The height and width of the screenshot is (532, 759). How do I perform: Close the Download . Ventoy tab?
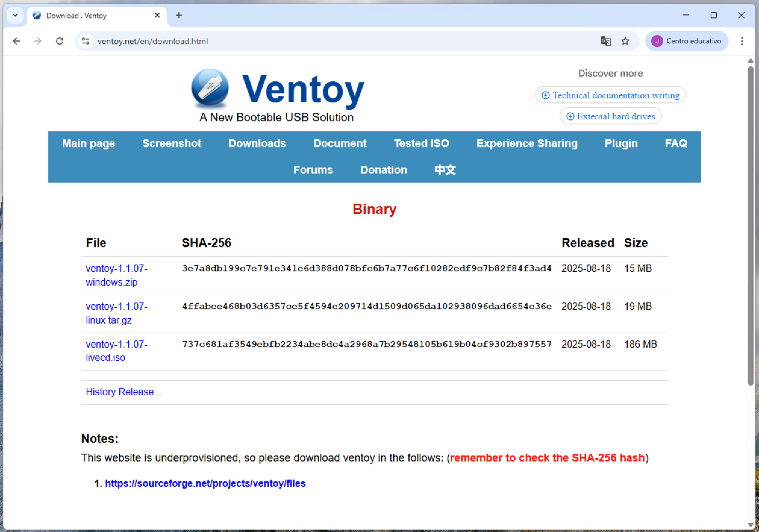157,15
